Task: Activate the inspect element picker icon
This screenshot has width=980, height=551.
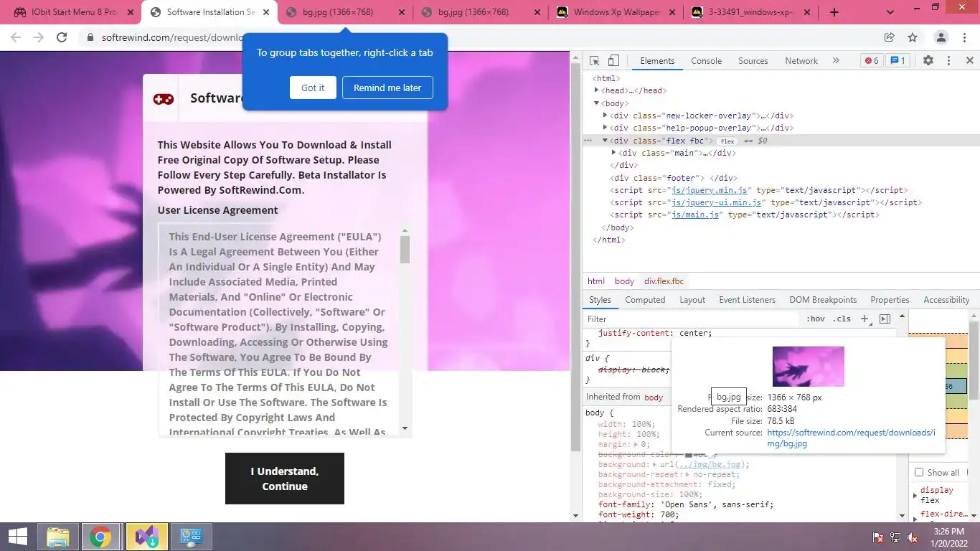Action: 594,61
